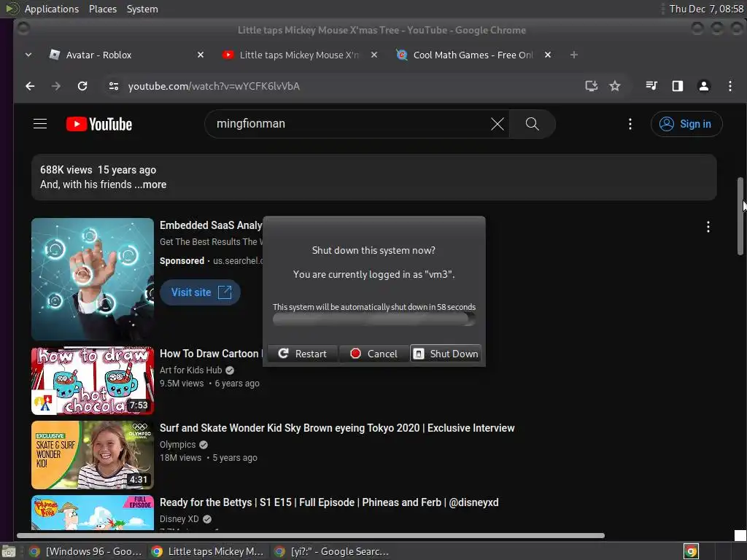The width and height of the screenshot is (747, 560).
Task: Open Surf and Skate Wonder Kid video title
Action: click(337, 428)
